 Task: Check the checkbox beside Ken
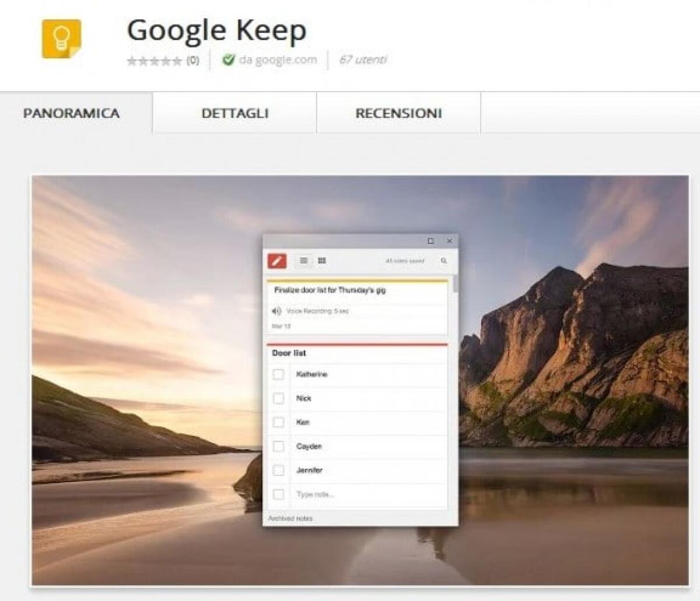[x=277, y=422]
